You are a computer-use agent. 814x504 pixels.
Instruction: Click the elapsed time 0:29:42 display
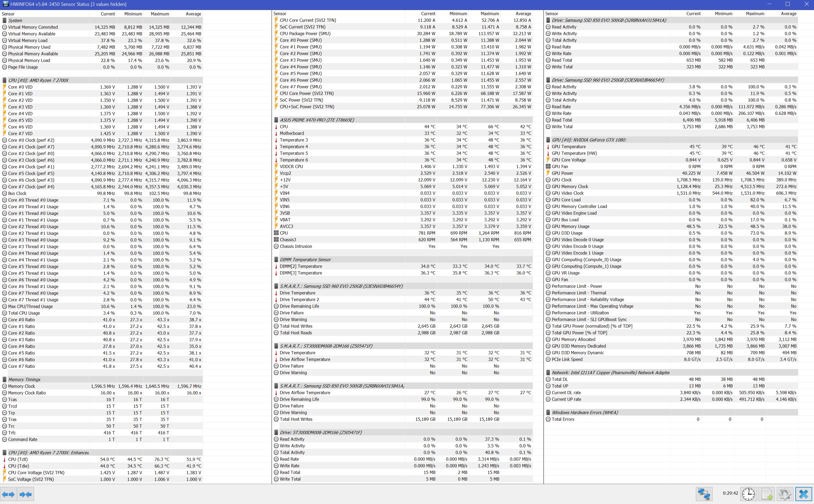tap(730, 493)
